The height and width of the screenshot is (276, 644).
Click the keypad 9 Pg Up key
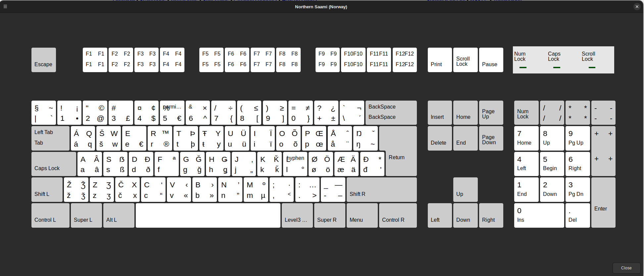point(577,138)
